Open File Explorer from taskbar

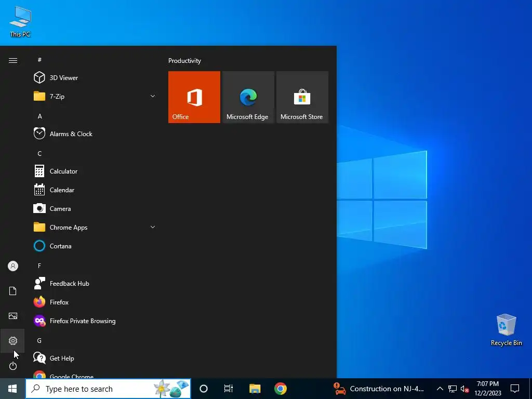[255, 389]
